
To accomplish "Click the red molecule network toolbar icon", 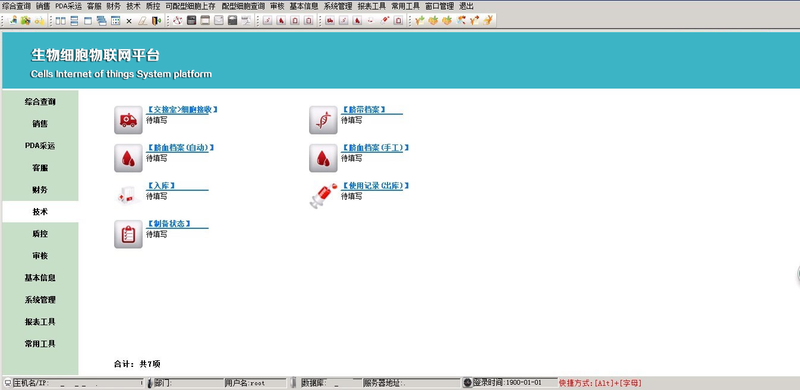I will coord(178,21).
